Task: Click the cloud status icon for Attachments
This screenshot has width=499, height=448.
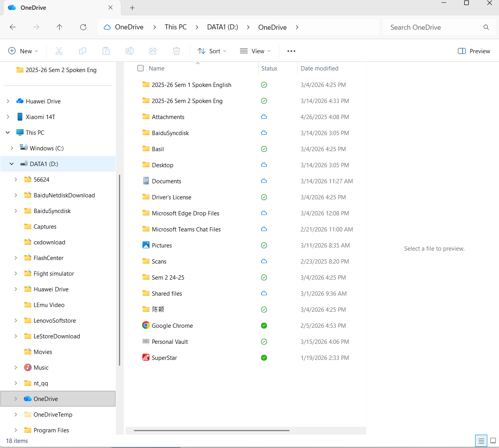Action: pyautogui.click(x=264, y=117)
